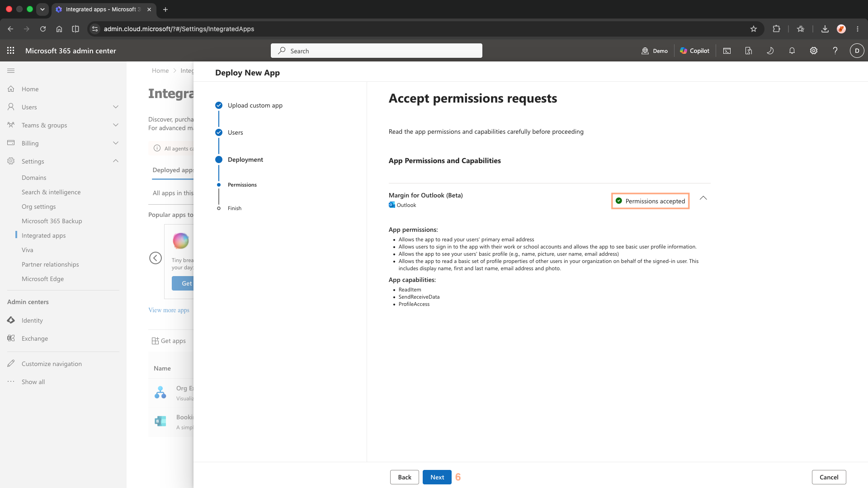This screenshot has width=868, height=488.
Task: Open settings gear icon in header
Action: point(814,51)
